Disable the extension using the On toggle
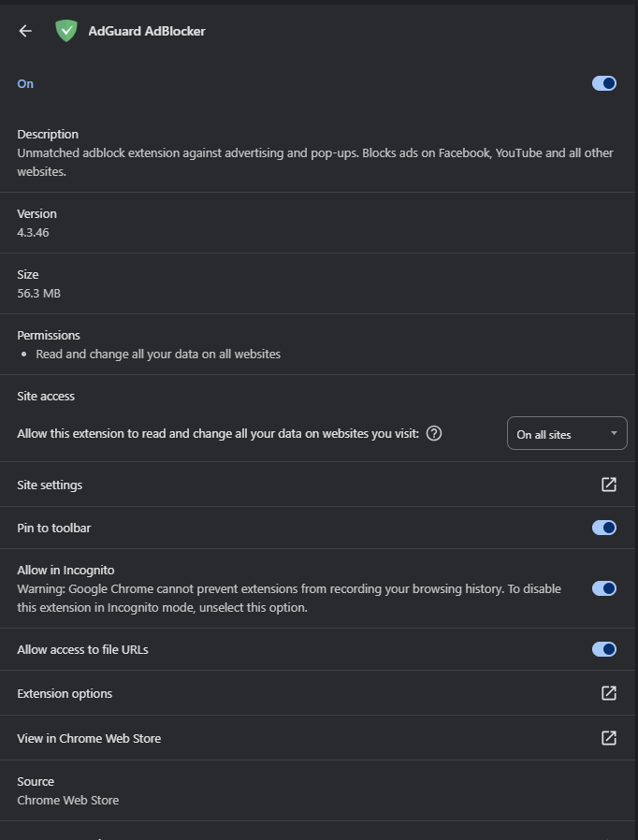 [603, 83]
